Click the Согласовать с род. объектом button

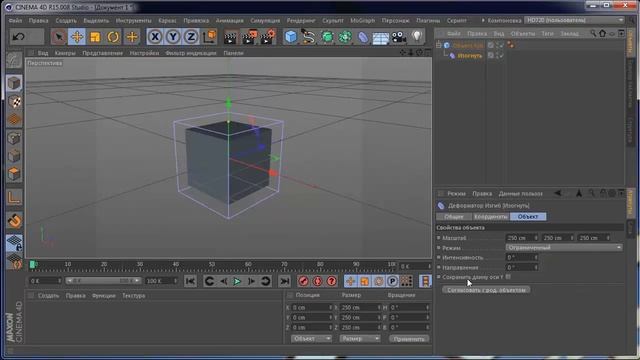[x=486, y=290]
